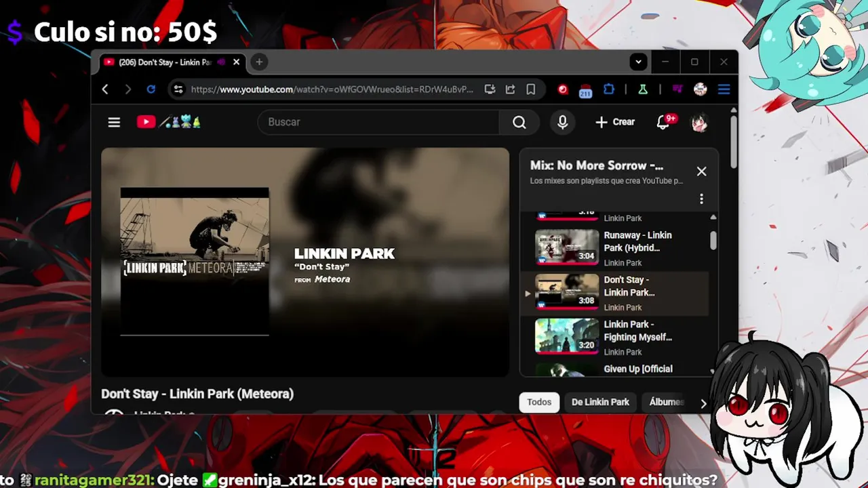
Task: Open the YouTube hamburger guide menu
Action: point(114,122)
